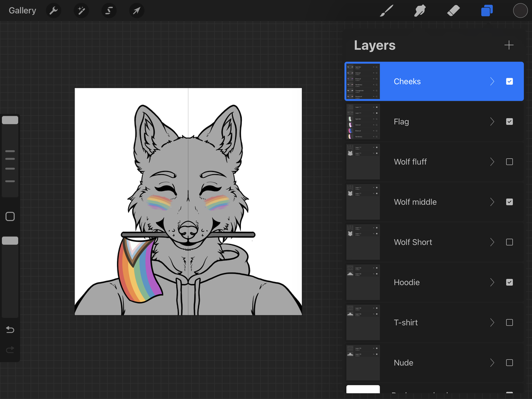
Task: Expand the Cheeks group chevron
Action: pyautogui.click(x=492, y=81)
